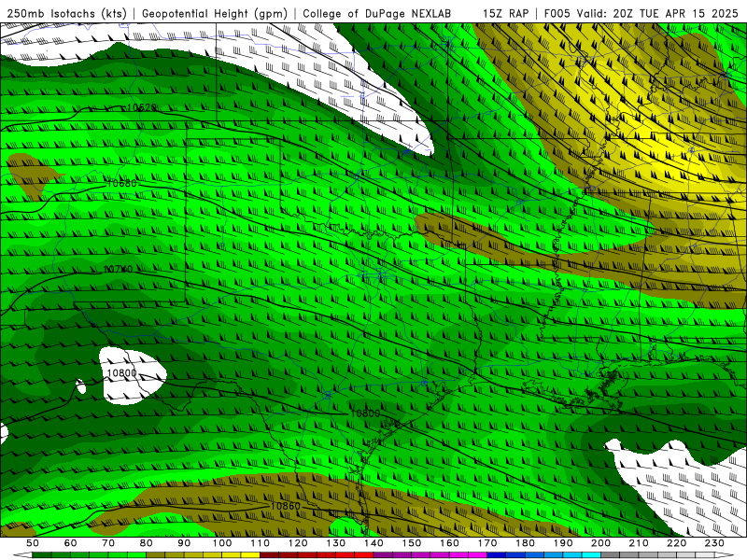Image resolution: width=747 pixels, height=560 pixels.
Task: Click the lightest gray swatch before 230
Action: tap(705, 555)
